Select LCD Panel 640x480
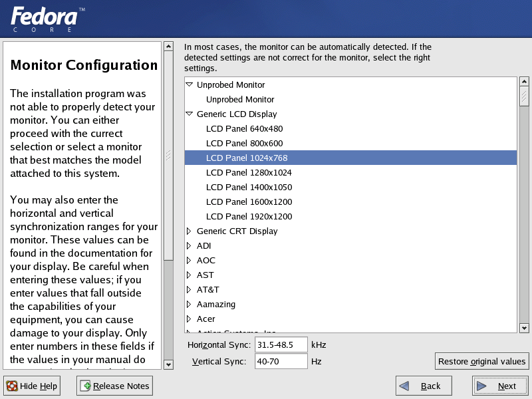The width and height of the screenshot is (532, 399). pos(351,128)
